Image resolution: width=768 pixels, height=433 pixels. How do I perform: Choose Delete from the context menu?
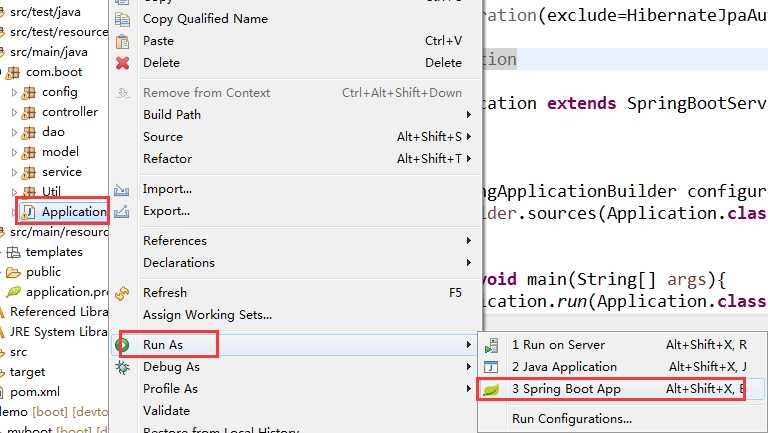294,63
